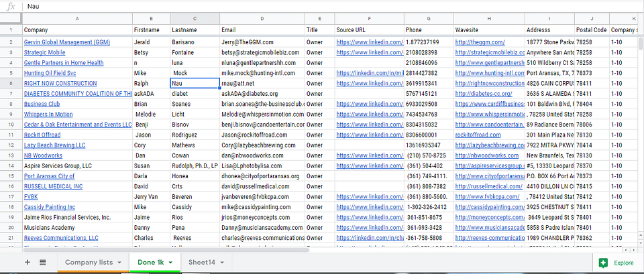This screenshot has height=274, width=644.
Task: Select the cell Jerry Van
Action: tap(151, 197)
